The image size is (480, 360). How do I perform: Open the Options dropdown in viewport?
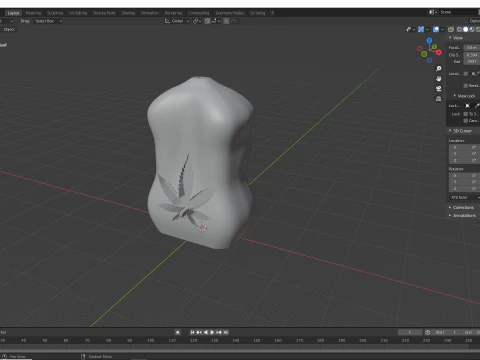[474, 21]
